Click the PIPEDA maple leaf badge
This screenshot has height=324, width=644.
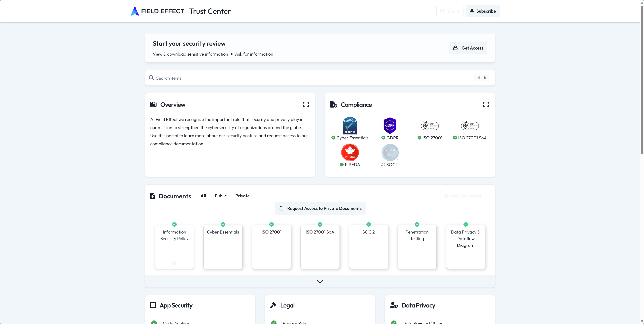(x=350, y=152)
